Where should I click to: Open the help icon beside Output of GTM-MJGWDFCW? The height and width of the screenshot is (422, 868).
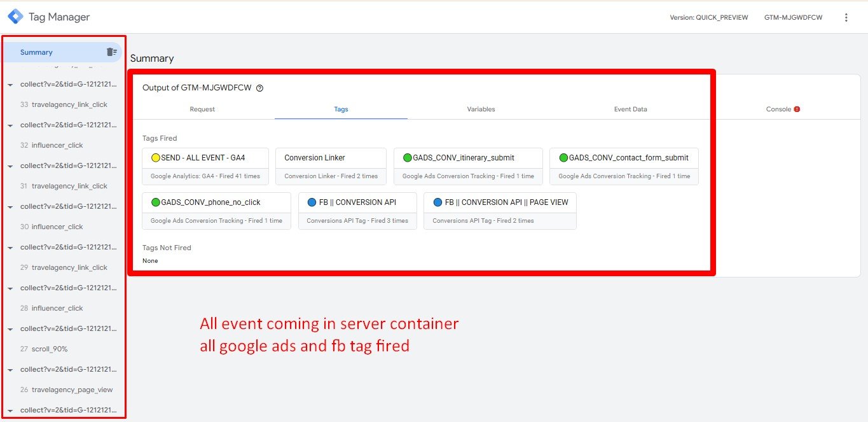pyautogui.click(x=259, y=88)
